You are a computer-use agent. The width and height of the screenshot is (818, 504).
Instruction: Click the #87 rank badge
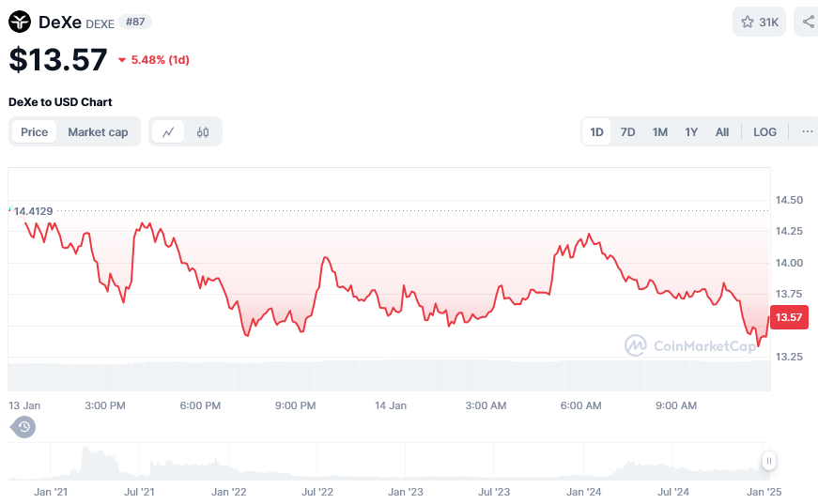pyautogui.click(x=135, y=22)
